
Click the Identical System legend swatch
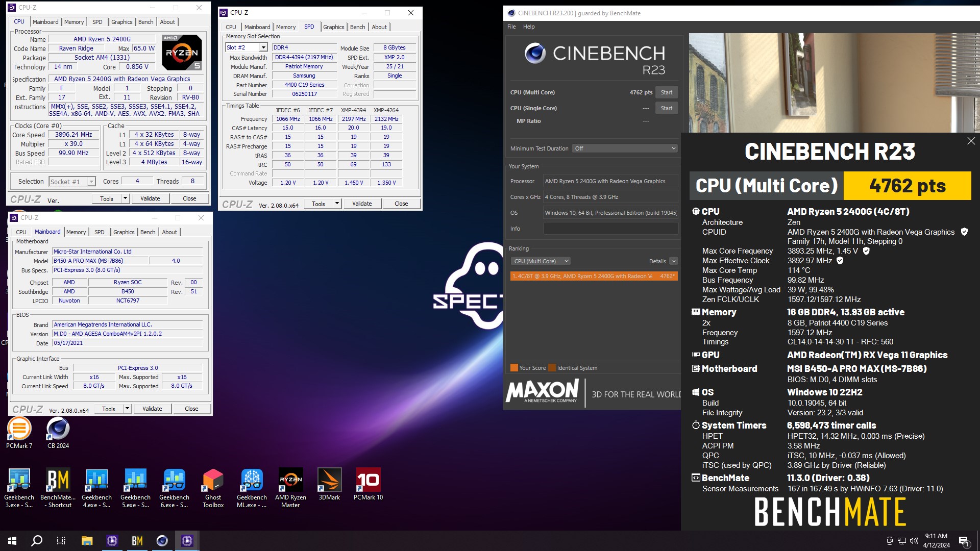pyautogui.click(x=552, y=368)
